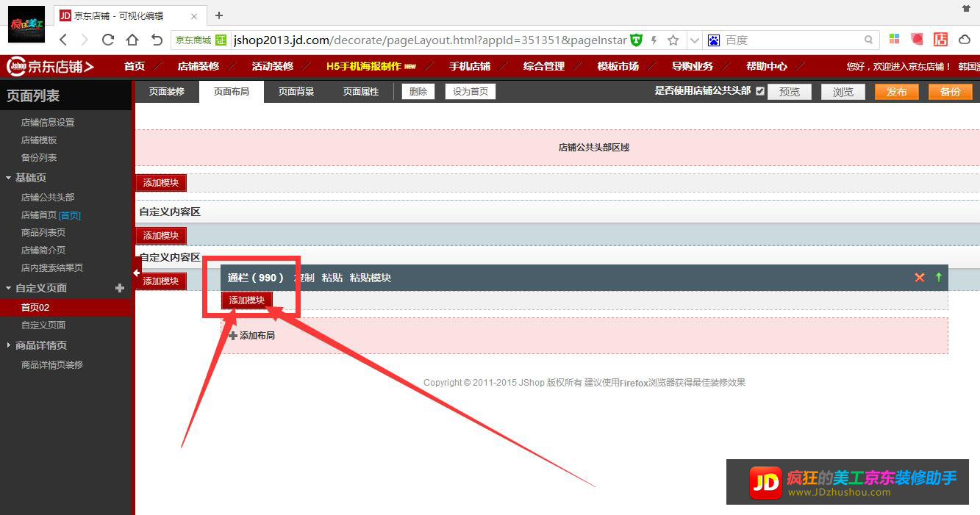Viewport: 980px width, 515px height.
Task: Open the 帮助中心 navigation item
Action: [x=767, y=66]
